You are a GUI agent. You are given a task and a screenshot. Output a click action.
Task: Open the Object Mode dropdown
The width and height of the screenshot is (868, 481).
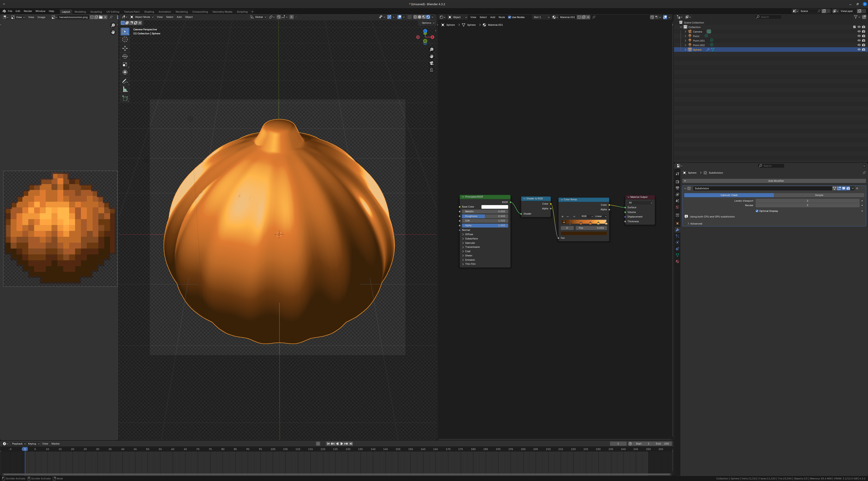(142, 17)
